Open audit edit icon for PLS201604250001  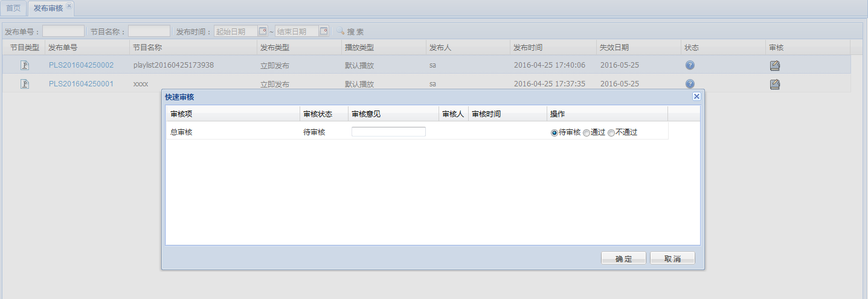(775, 85)
